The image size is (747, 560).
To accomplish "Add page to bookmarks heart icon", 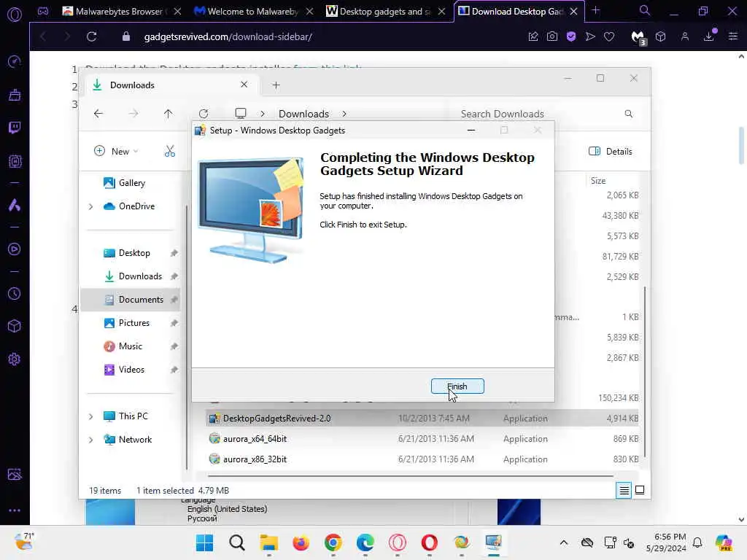I will [609, 36].
